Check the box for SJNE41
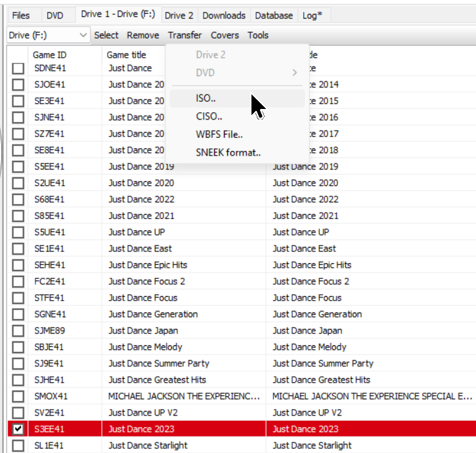Viewport: 476px width, 453px height. 18,118
